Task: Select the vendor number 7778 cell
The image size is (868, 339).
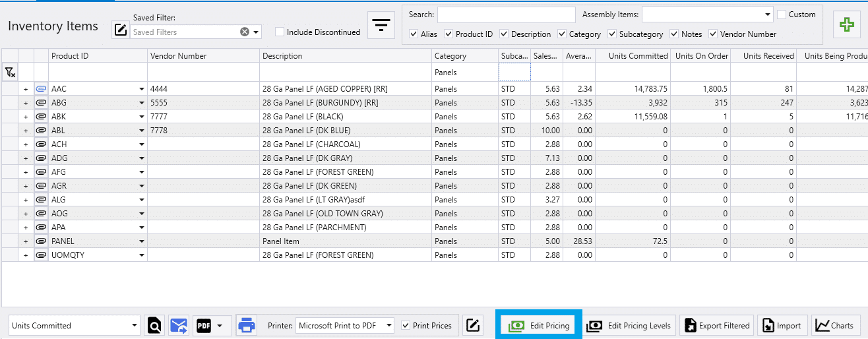Action: coord(204,131)
